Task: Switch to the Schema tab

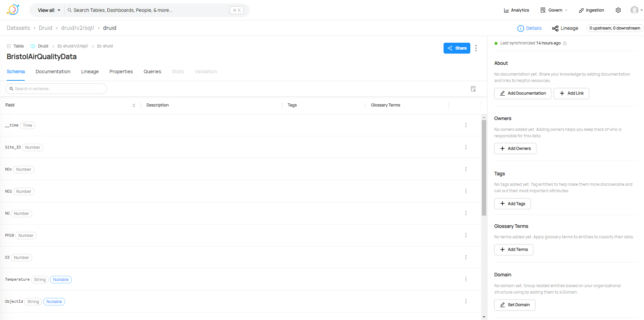Action: coord(16,72)
